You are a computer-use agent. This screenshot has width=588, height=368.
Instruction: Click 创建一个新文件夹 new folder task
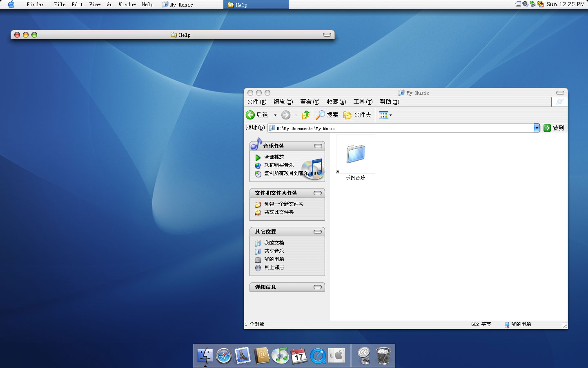click(x=284, y=204)
